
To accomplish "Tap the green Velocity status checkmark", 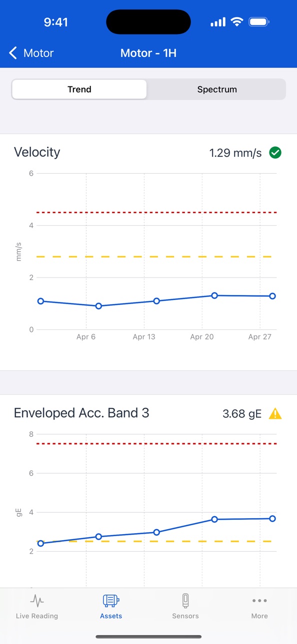I will point(275,153).
